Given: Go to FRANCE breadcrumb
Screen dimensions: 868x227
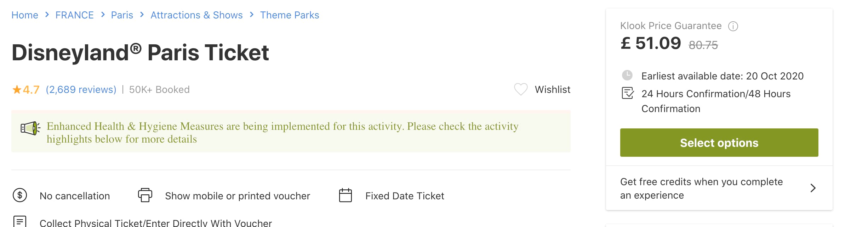Looking at the screenshot, I should (x=75, y=15).
